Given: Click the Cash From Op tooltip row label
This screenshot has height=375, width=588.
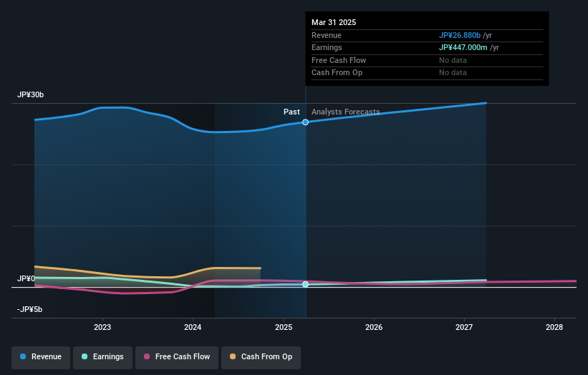Looking at the screenshot, I should click(x=337, y=73).
